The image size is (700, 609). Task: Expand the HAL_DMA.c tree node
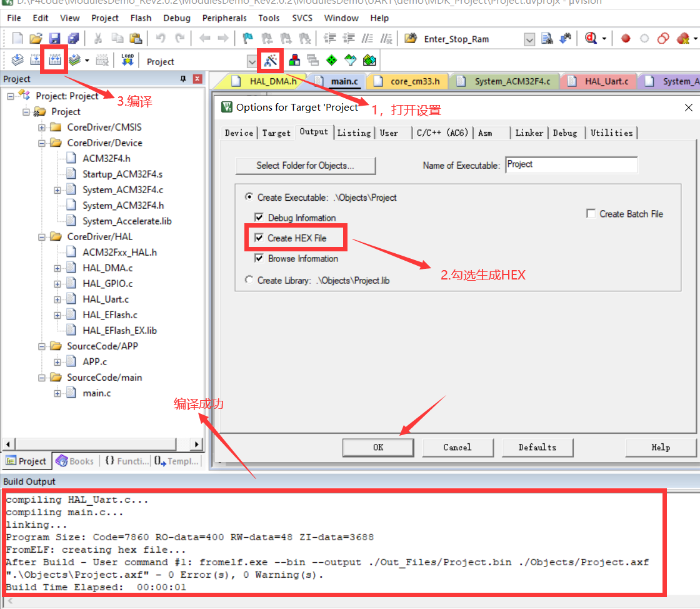coord(57,268)
